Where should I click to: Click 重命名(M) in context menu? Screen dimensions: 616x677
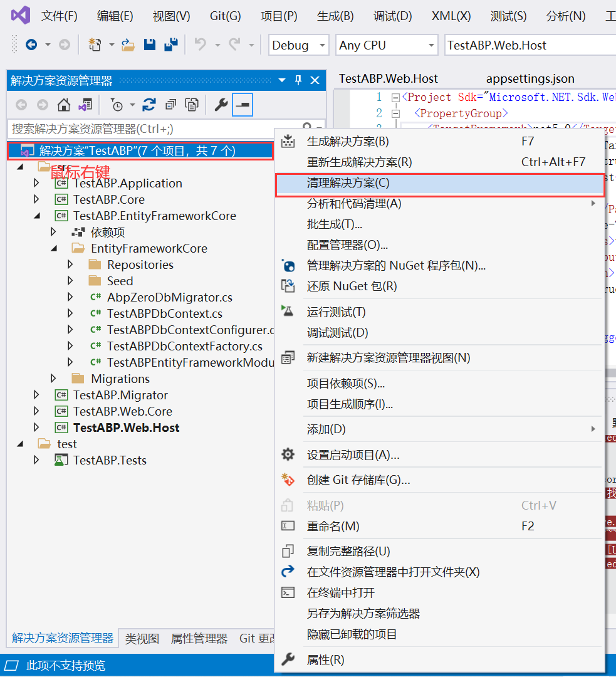439,527
